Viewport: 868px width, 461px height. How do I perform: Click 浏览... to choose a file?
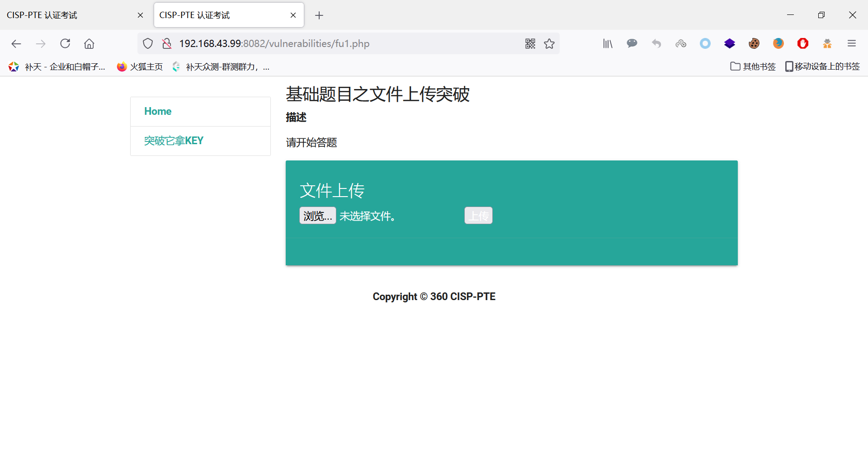pyautogui.click(x=317, y=216)
